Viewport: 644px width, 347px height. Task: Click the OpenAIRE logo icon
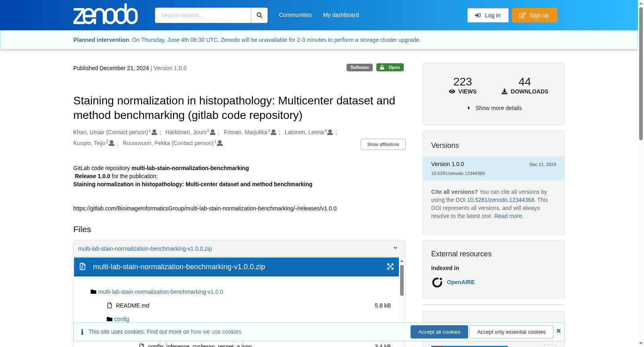(x=437, y=282)
